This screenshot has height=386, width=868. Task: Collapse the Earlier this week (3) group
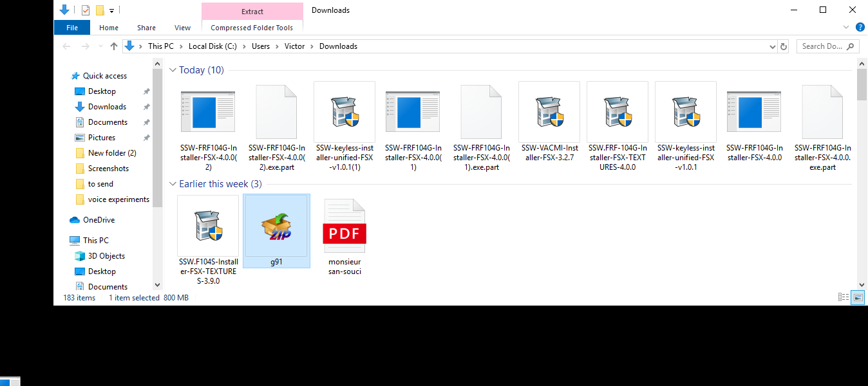[x=173, y=184]
